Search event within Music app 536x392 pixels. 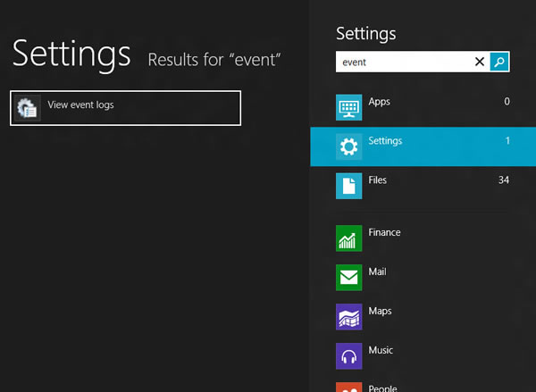click(x=423, y=356)
